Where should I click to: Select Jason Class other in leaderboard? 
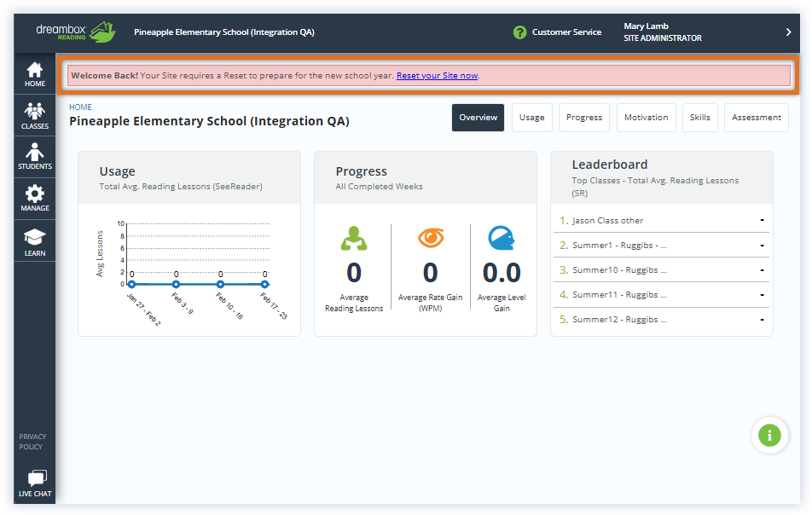(x=607, y=221)
